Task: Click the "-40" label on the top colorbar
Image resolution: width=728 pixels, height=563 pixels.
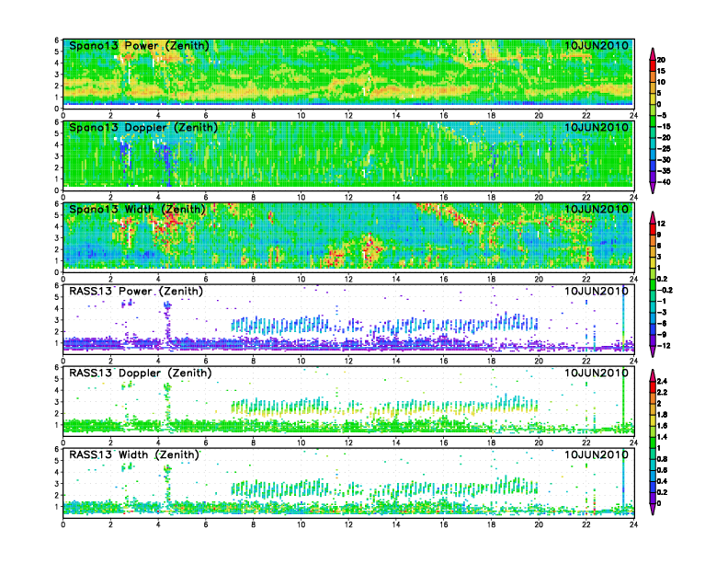Action: [x=664, y=182]
